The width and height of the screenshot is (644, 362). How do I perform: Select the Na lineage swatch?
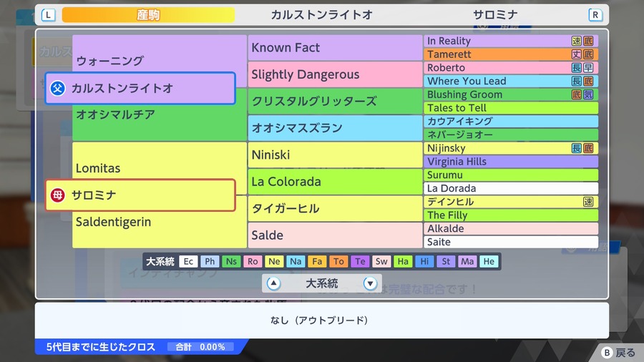[296, 261]
